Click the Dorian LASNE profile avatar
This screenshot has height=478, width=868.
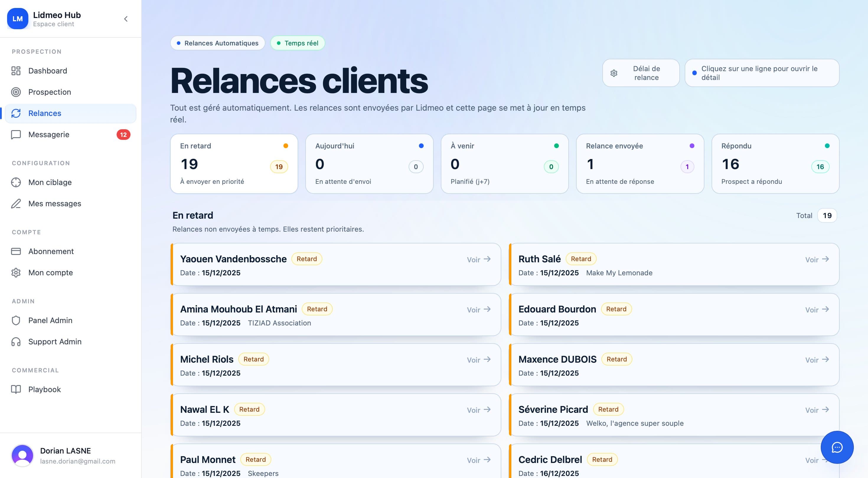[22, 456]
